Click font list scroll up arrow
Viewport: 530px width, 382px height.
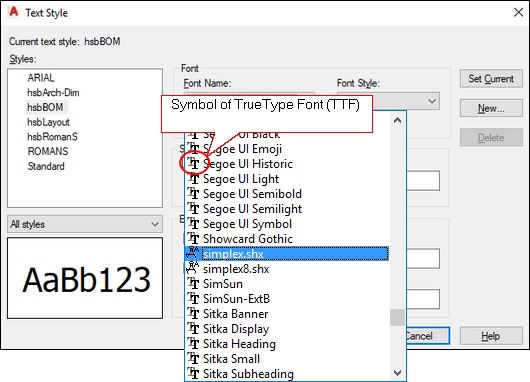(398, 120)
